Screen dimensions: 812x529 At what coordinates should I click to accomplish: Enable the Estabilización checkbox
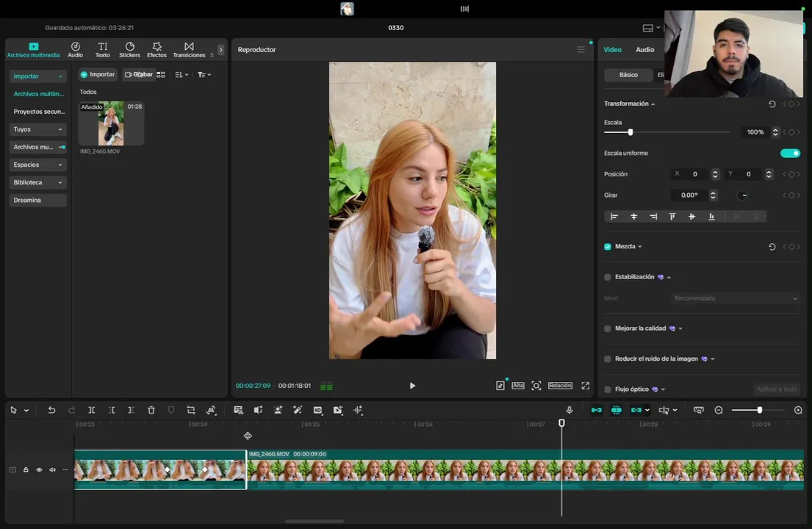tap(608, 277)
